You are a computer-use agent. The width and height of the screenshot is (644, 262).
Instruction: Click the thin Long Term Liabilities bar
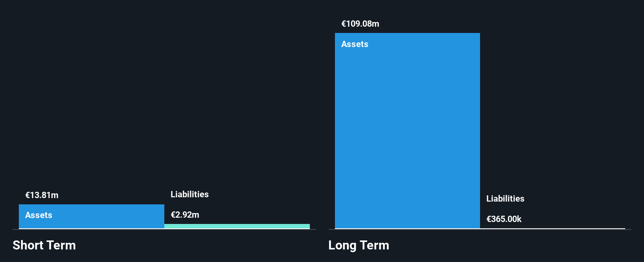click(552, 228)
